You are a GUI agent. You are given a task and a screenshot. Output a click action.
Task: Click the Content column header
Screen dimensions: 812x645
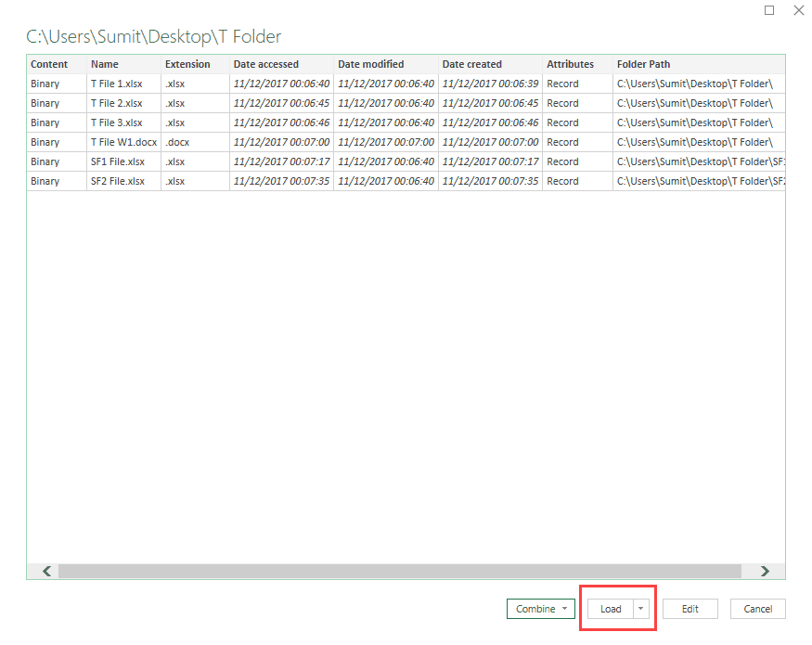tap(45, 64)
